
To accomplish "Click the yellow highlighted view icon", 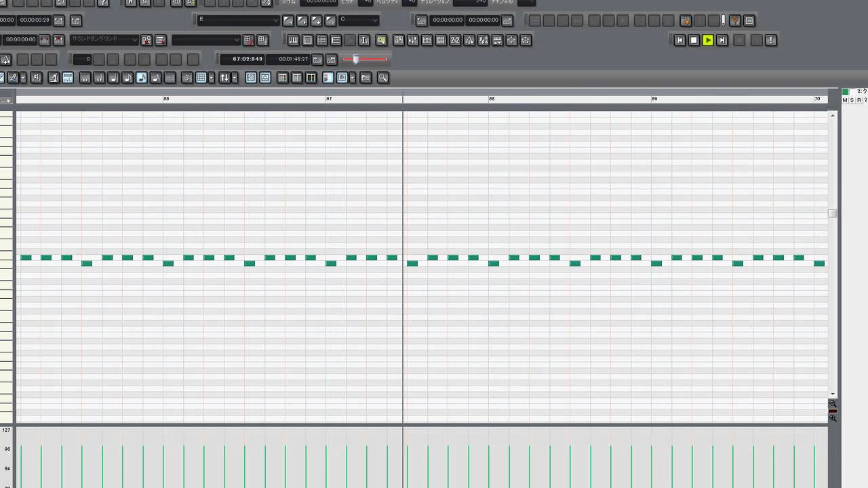I will [381, 40].
